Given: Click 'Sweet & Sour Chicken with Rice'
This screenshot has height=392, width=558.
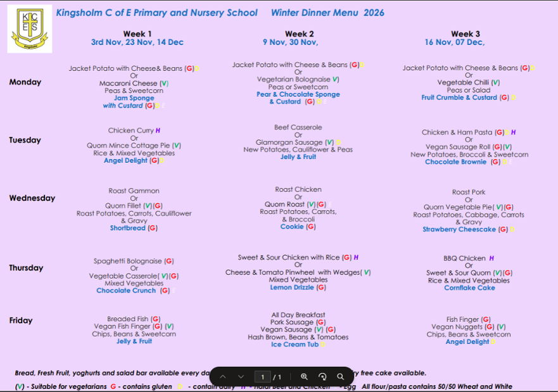Looking at the screenshot, I should pyautogui.click(x=289, y=258).
